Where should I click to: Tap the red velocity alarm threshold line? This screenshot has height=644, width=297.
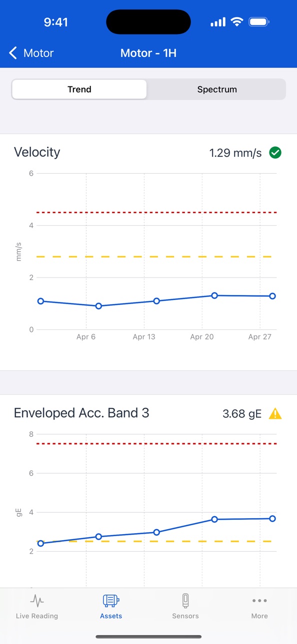click(156, 213)
